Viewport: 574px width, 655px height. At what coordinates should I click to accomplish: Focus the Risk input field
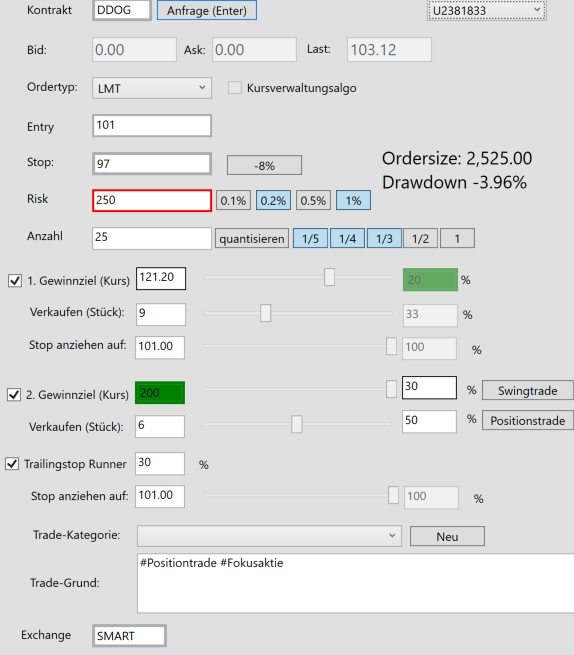[152, 201]
